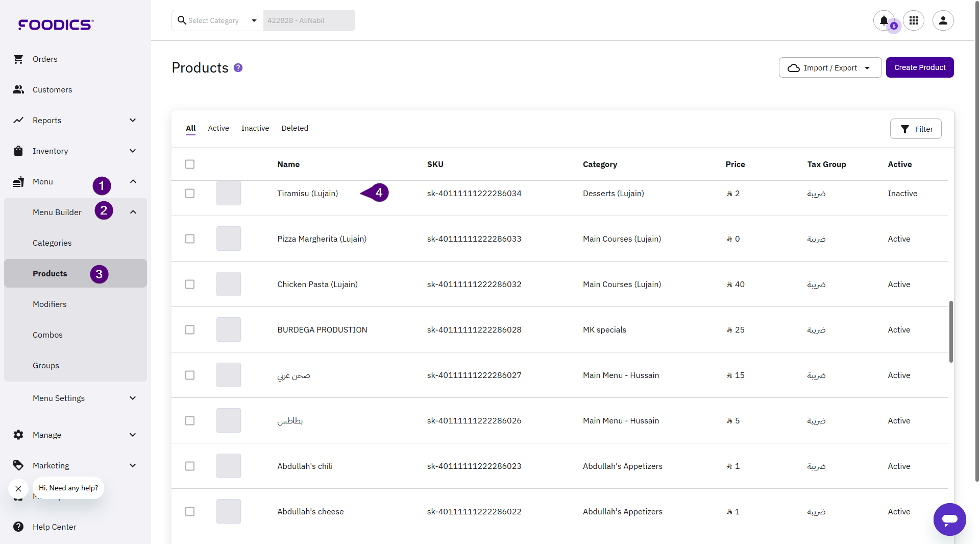
Task: Switch to the Inactive products tab
Action: click(255, 128)
